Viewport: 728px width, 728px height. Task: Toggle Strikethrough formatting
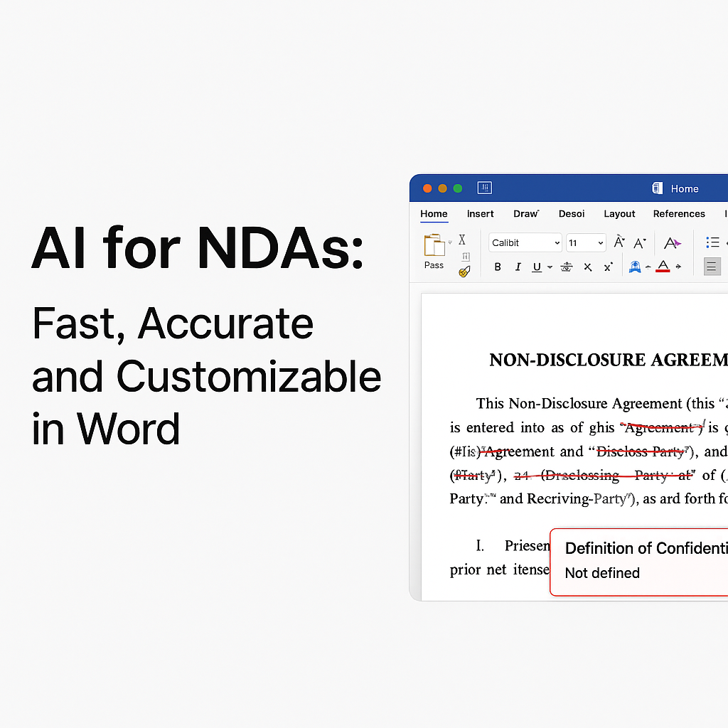click(567, 267)
